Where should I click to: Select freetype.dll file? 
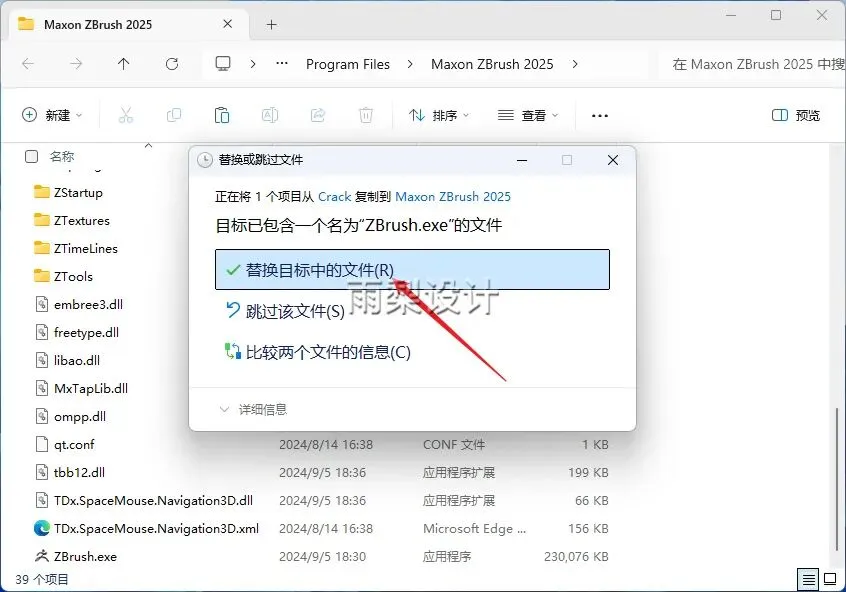(x=77, y=332)
